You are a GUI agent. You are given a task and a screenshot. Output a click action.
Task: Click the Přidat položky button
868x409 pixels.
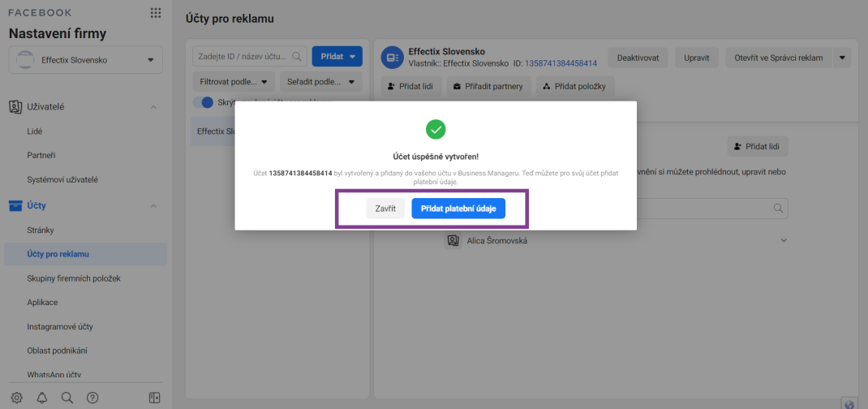pyautogui.click(x=575, y=86)
